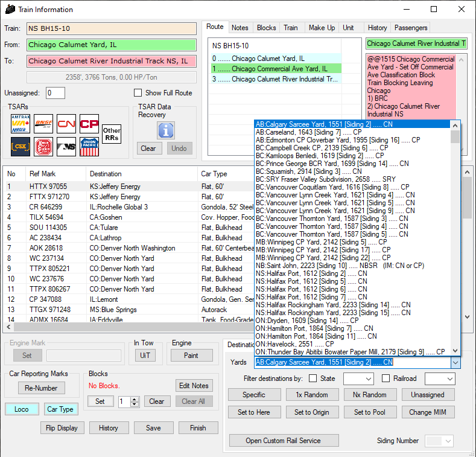Click the car table vertical scrollbar thumb
476x457 pixels.
point(467,197)
